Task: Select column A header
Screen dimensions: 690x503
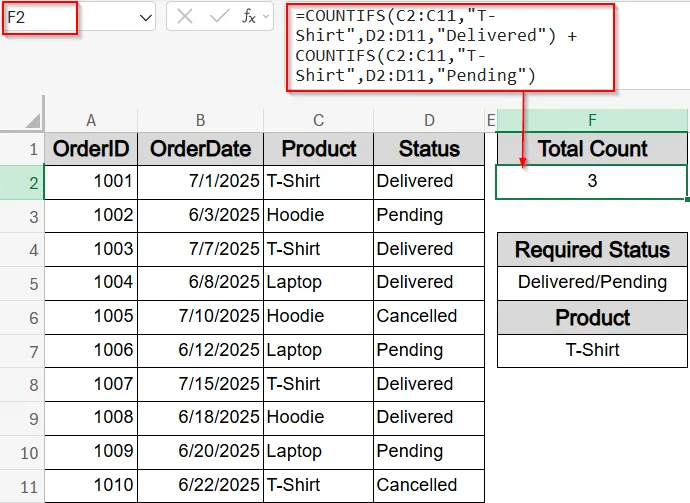Action: tap(91, 120)
